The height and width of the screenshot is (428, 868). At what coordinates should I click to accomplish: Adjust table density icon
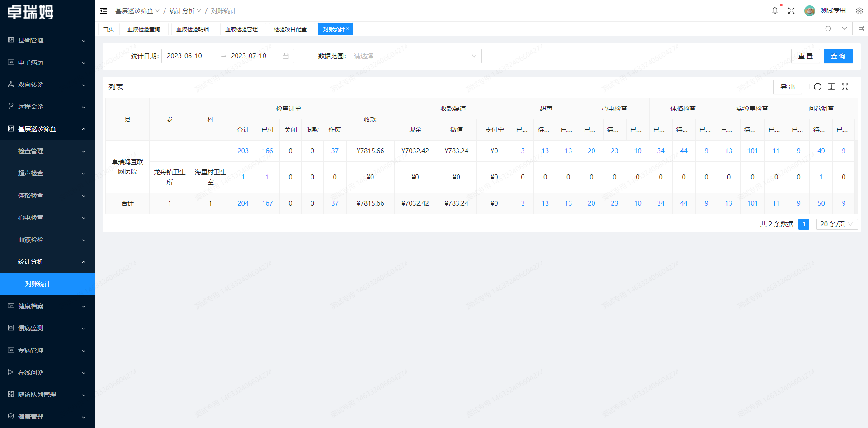tap(831, 87)
